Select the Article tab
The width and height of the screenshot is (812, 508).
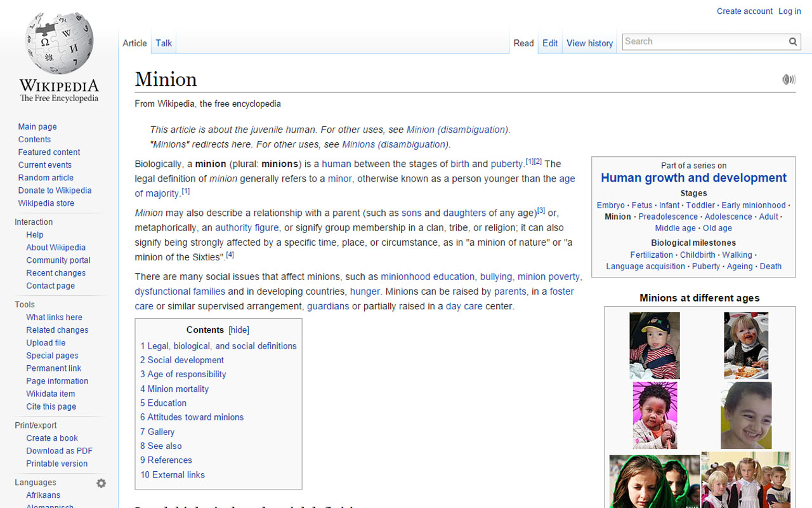click(134, 43)
